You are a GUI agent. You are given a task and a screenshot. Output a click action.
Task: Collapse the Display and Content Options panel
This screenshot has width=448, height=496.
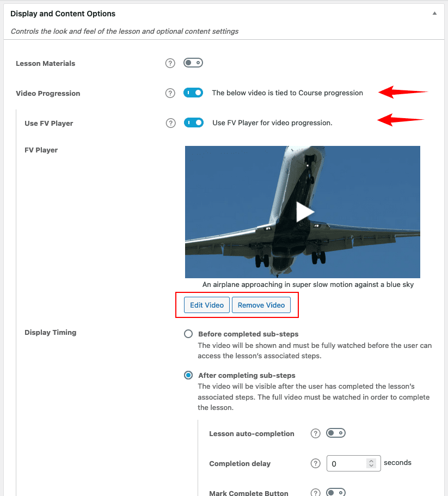(435, 13)
